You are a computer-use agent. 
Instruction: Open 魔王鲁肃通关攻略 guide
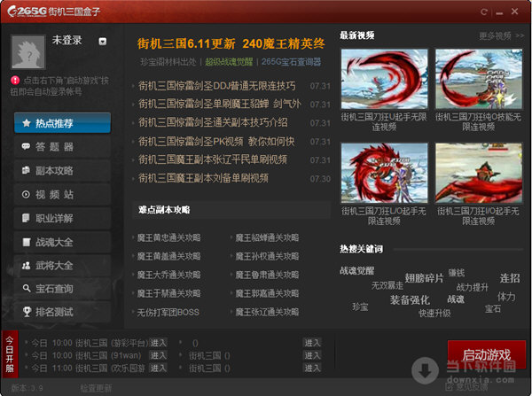(x=268, y=275)
